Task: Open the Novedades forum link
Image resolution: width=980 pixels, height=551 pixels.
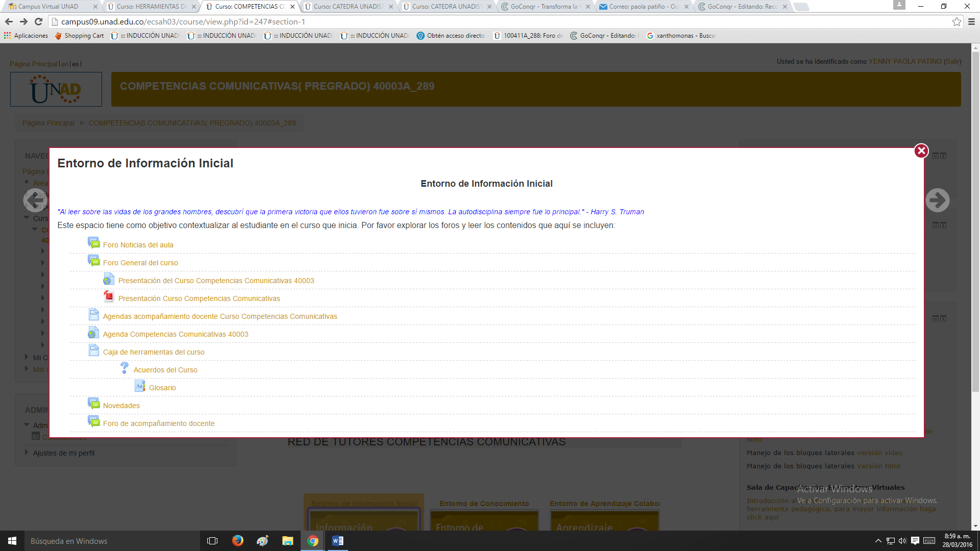Action: (x=121, y=406)
